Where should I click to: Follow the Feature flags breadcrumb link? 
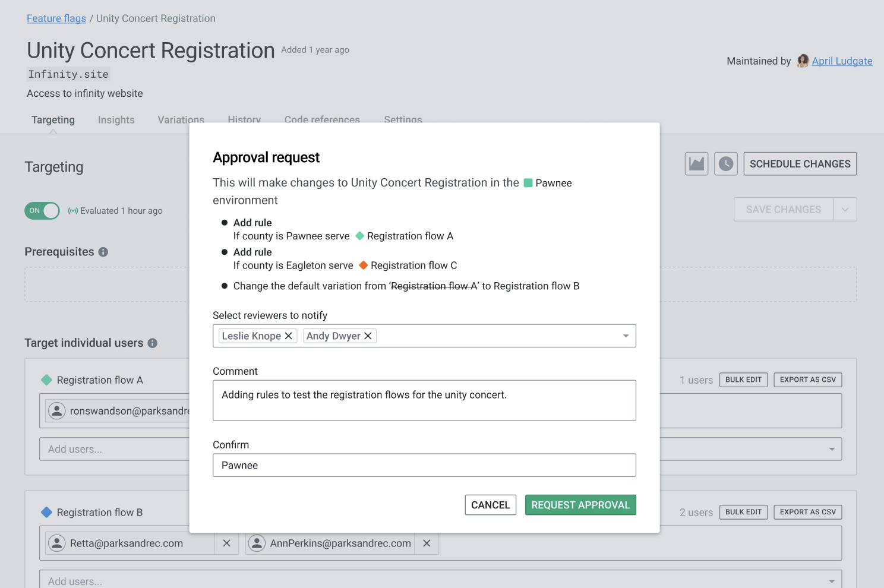coord(56,18)
